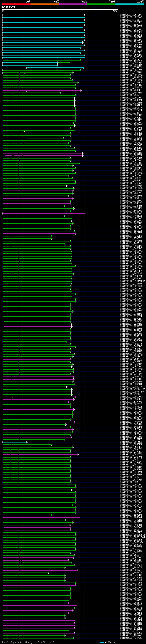Select the UniRef100_Q8T3G3 label
Image resolution: width=146 pixels, height=644 pixels.
[x=131, y=615]
